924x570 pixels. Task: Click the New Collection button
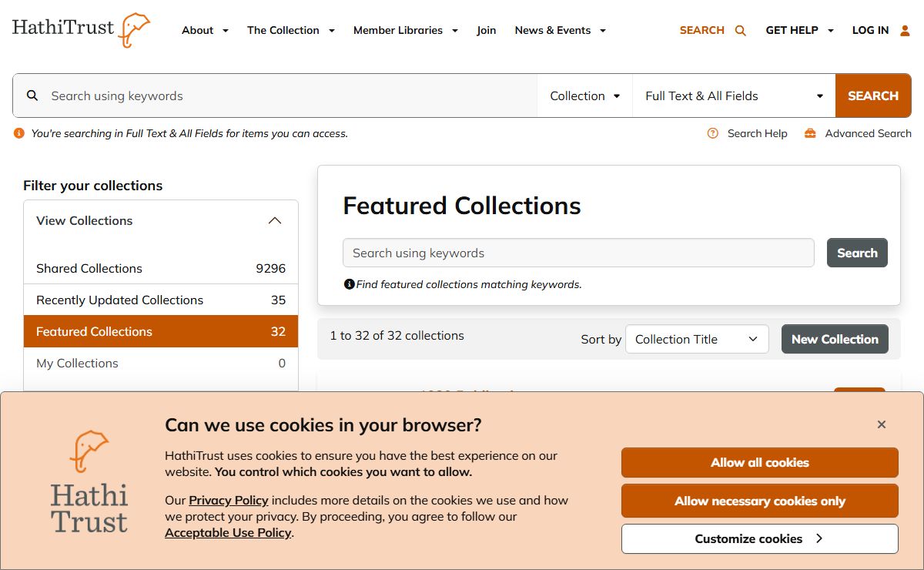point(835,339)
